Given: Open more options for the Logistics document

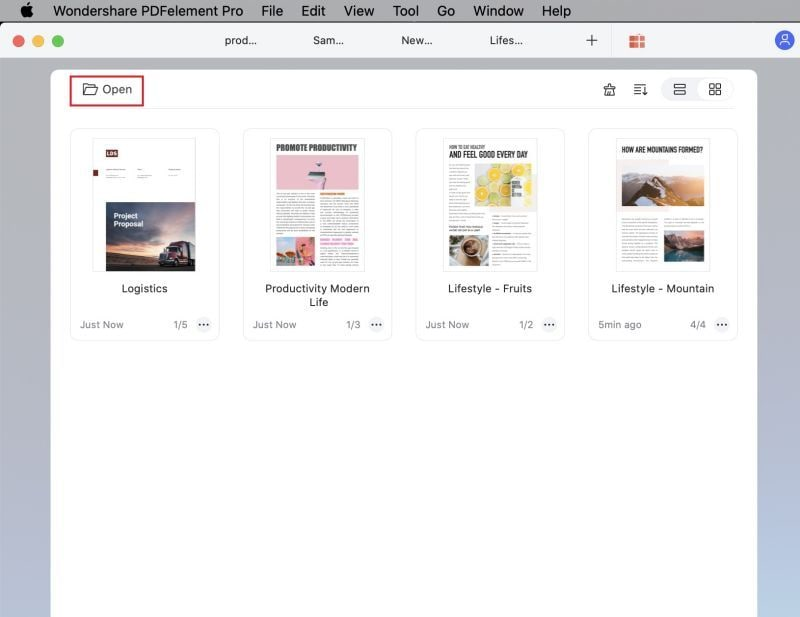Looking at the screenshot, I should (203, 324).
